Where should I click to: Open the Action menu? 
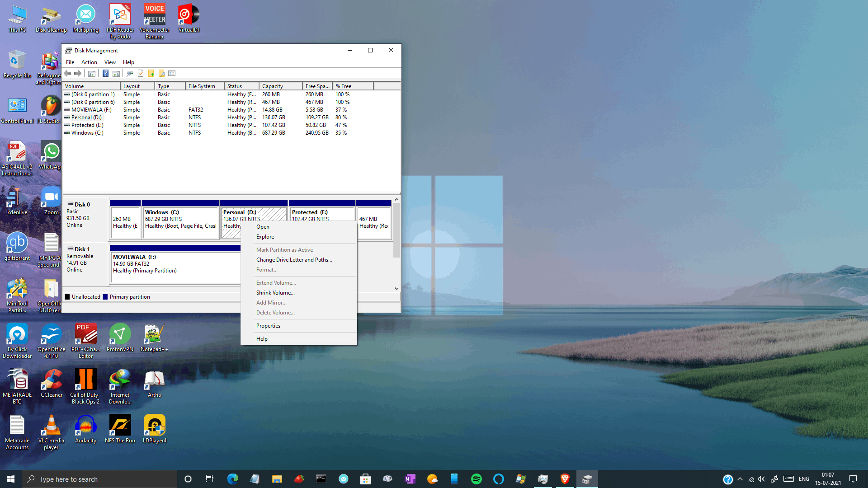pyautogui.click(x=89, y=62)
